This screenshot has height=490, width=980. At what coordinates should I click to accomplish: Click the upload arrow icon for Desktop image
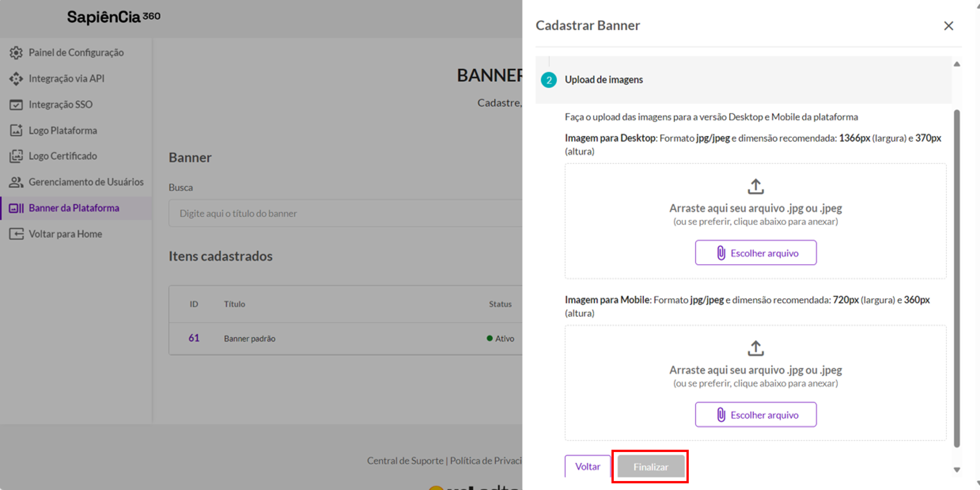point(755,187)
